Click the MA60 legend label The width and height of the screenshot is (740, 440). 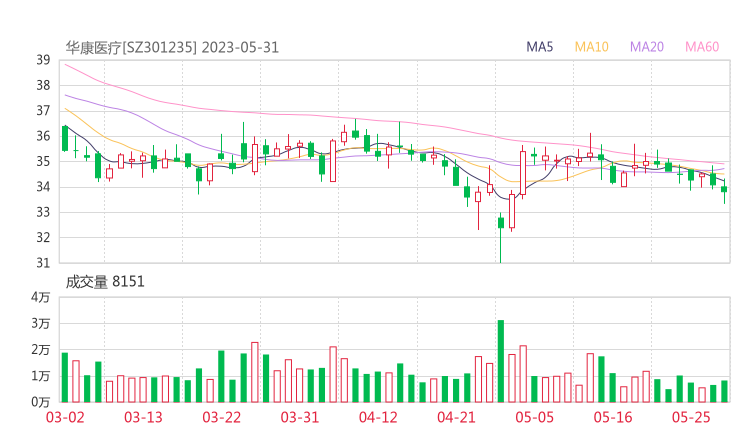pos(702,47)
